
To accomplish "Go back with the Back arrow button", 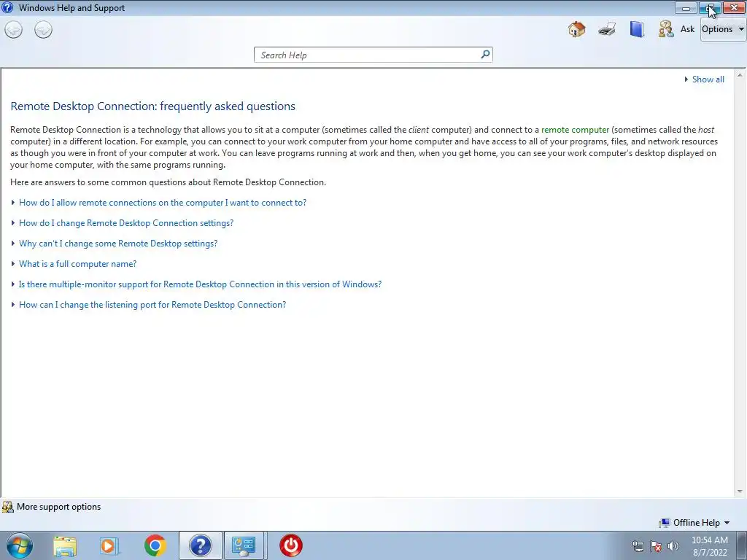I will click(13, 30).
